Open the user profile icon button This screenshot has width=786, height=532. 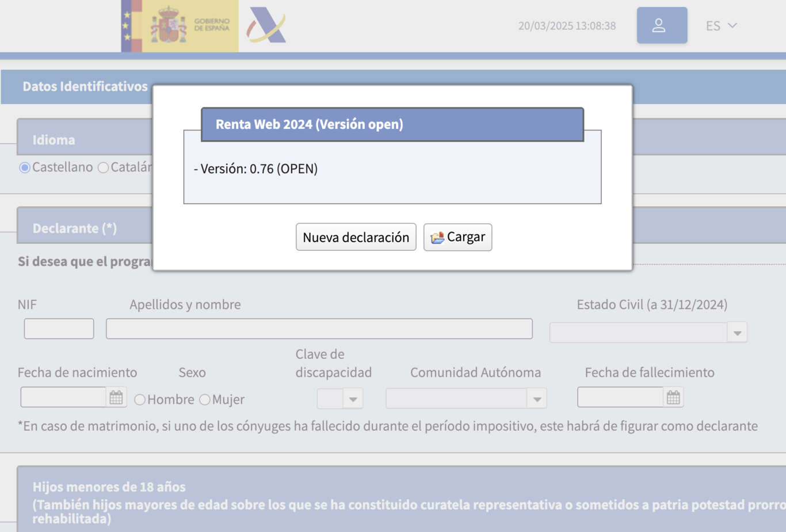coord(662,25)
